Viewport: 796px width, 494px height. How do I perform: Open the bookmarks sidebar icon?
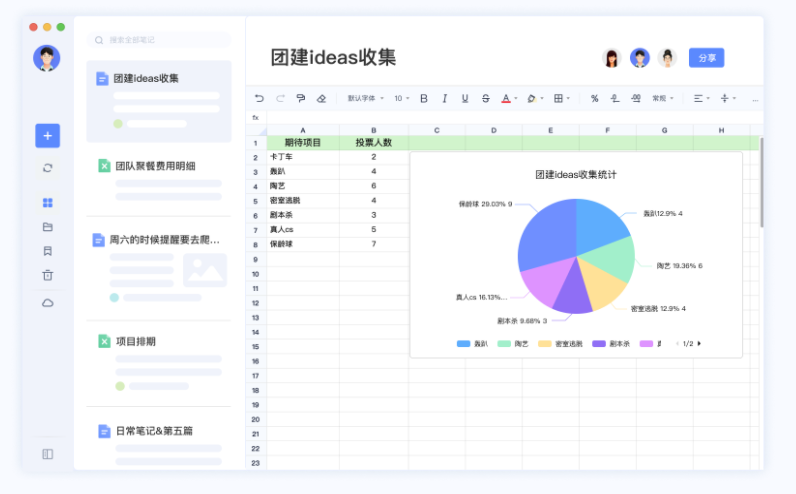48,251
